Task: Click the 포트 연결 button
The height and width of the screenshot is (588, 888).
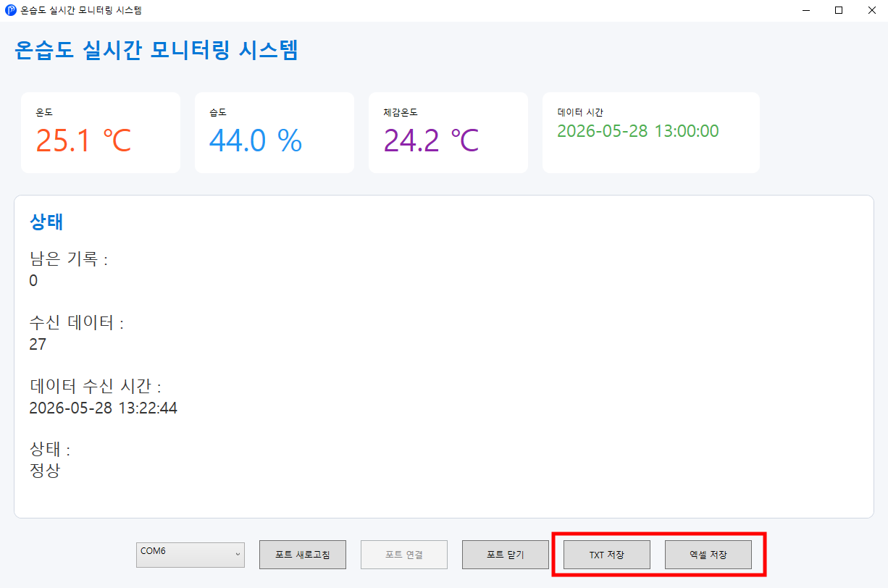Action: point(404,555)
